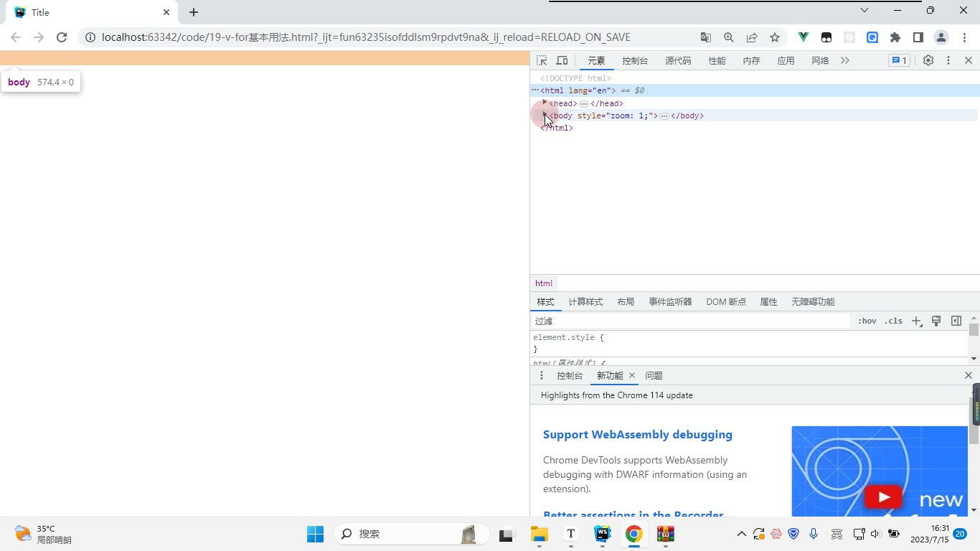
Task: Toggle the Chrome side panel
Action: pos(918,37)
